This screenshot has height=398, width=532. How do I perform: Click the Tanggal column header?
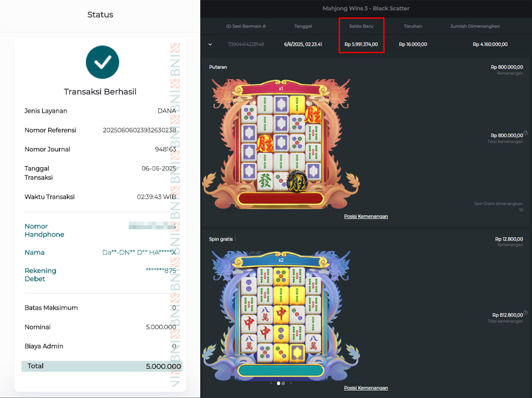click(303, 26)
